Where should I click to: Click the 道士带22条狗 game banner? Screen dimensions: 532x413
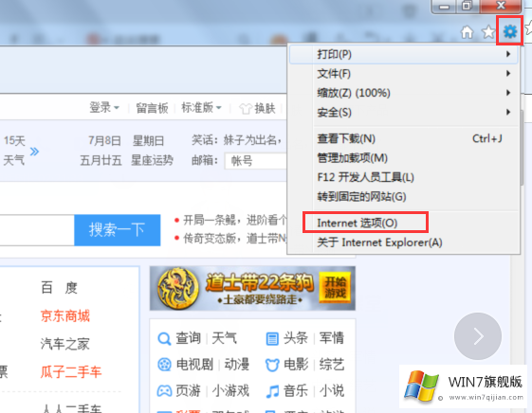(x=252, y=288)
